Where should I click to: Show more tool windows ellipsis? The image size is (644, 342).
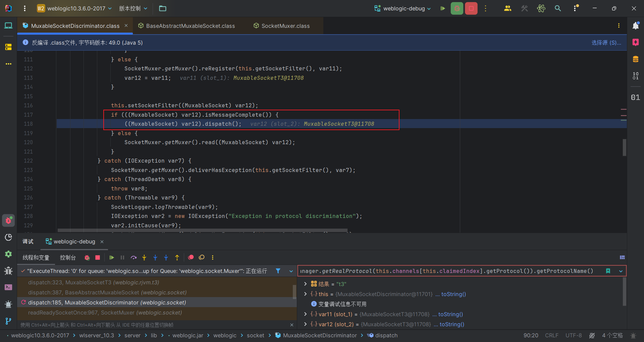click(x=8, y=64)
